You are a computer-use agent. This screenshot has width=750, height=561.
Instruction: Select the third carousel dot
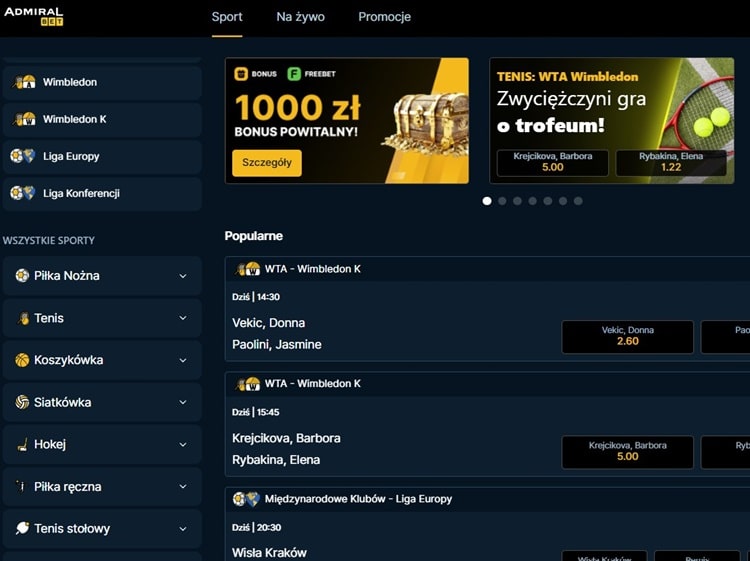pos(518,201)
